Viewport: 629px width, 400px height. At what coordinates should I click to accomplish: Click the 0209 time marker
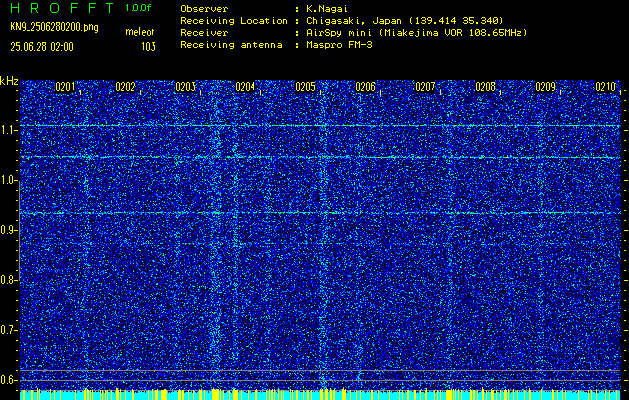click(x=546, y=87)
